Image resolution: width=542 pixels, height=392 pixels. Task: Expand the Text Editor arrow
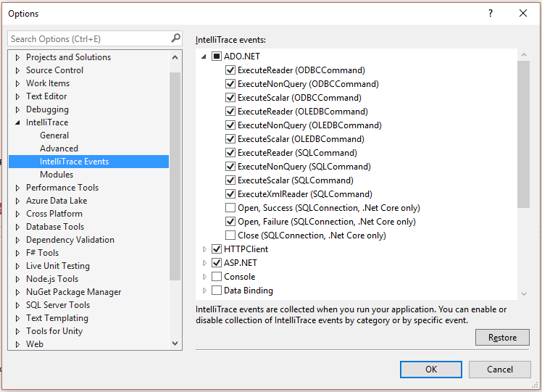pos(17,96)
